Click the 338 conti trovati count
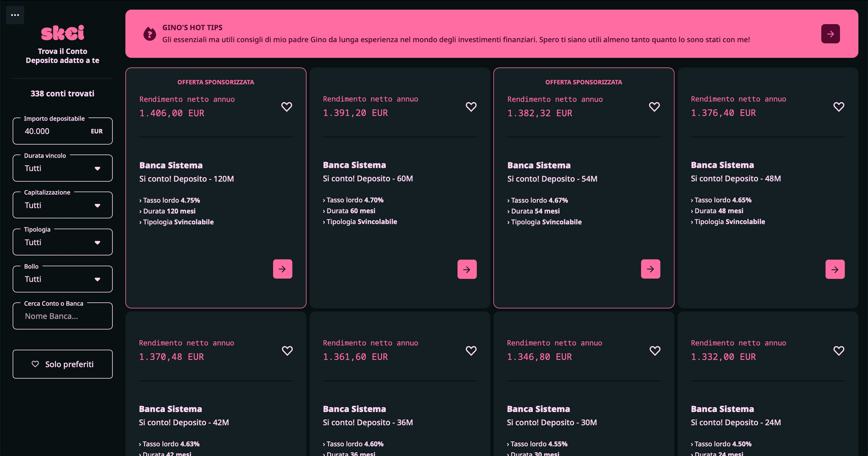The image size is (868, 456). [x=63, y=93]
